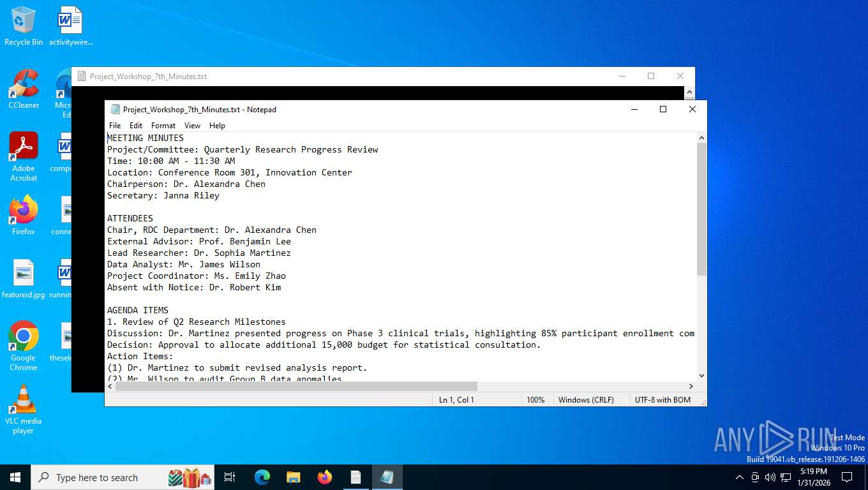Open the network status tray icon
Image resolution: width=868 pixels, height=490 pixels.
click(786, 477)
